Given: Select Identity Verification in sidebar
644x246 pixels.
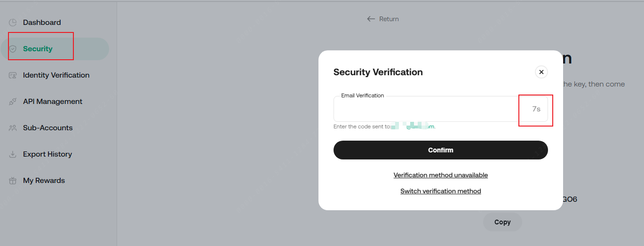Looking at the screenshot, I should [x=56, y=75].
